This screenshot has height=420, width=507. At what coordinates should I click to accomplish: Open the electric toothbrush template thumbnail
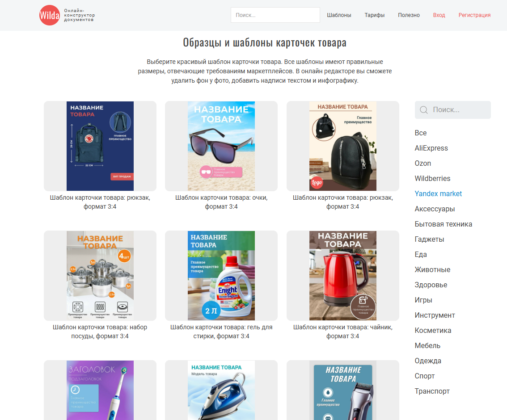[100, 390]
